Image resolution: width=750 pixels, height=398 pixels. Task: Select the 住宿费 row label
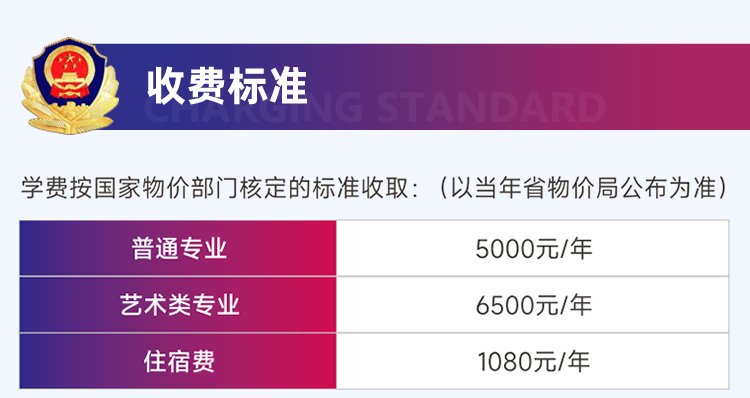click(179, 361)
